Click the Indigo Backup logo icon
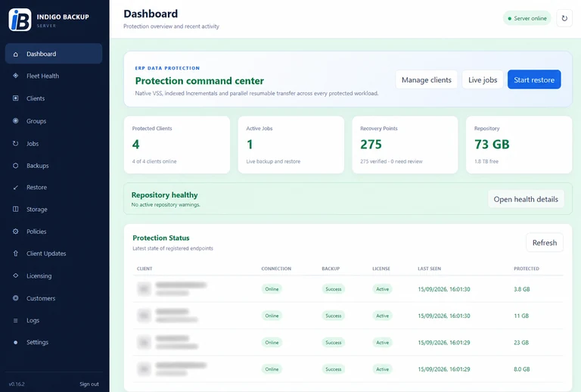581x392 pixels. pyautogui.click(x=20, y=20)
